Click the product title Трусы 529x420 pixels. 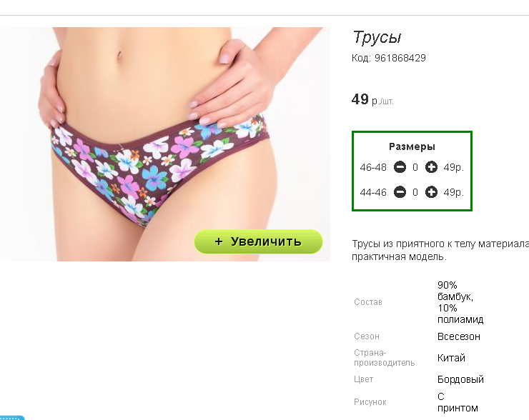pyautogui.click(x=377, y=37)
